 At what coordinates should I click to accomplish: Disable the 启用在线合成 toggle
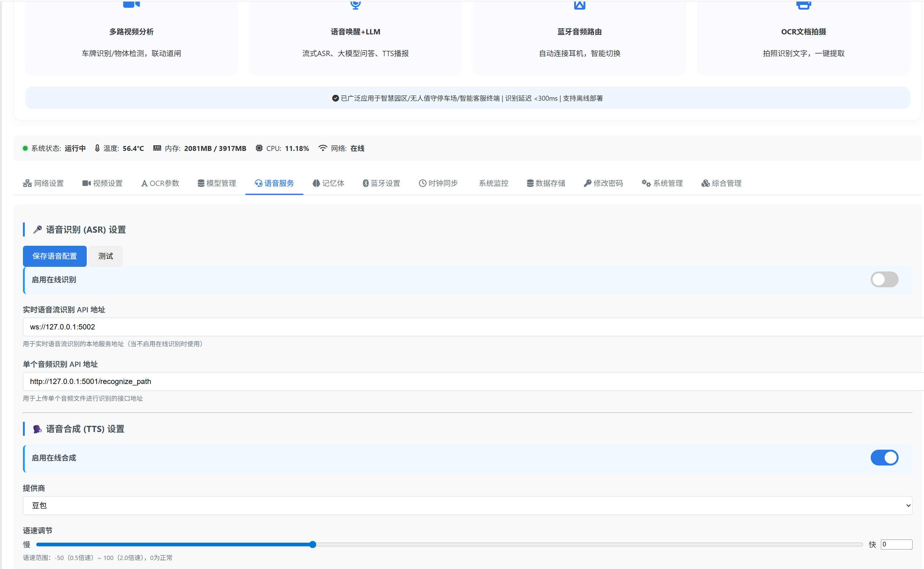tap(884, 458)
